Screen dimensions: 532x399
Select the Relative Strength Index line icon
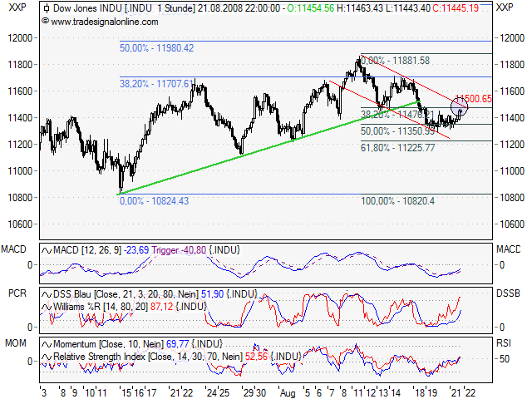click(47, 357)
